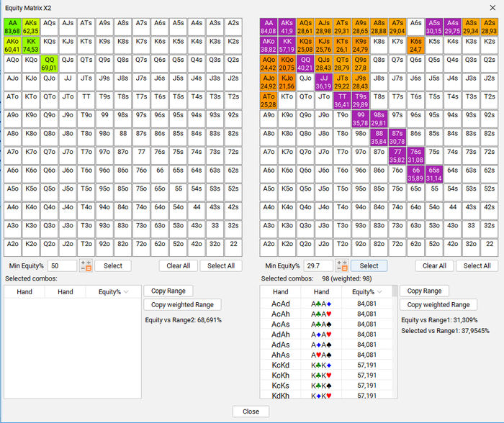This screenshot has width=504, height=423.
Task: Toggle the TT cell showing 36,41
Action: point(342,100)
